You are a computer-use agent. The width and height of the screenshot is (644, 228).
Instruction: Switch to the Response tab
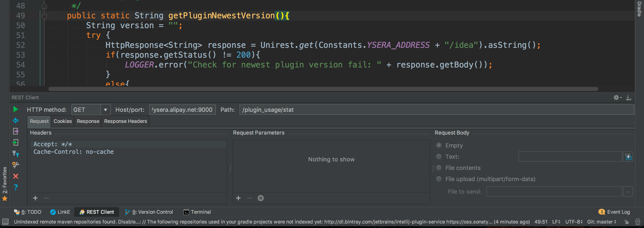(88, 121)
